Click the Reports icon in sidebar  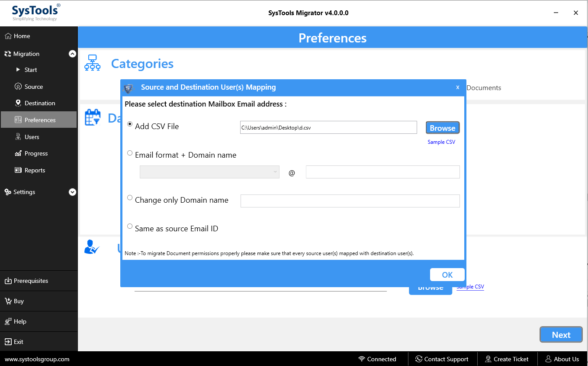pyautogui.click(x=18, y=170)
